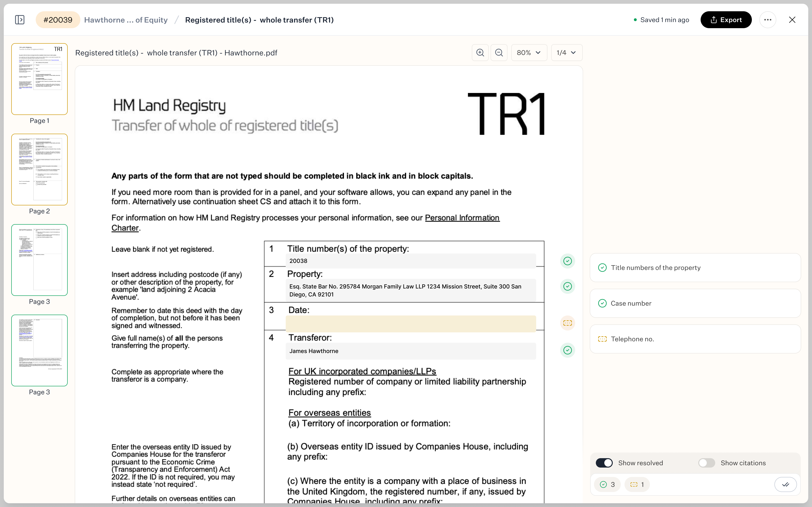
Task: Zoom out of the PDF document
Action: pos(499,53)
